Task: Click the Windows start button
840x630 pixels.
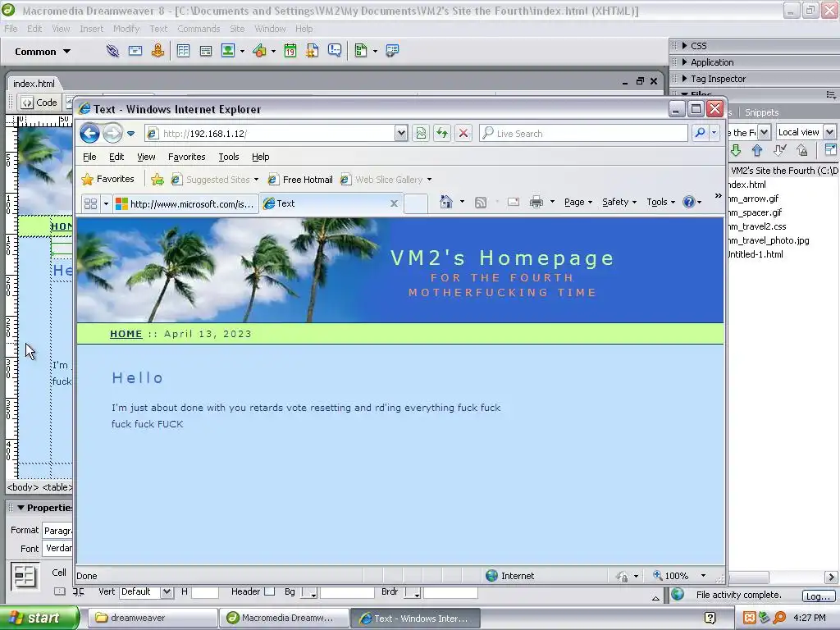Action: pos(39,618)
